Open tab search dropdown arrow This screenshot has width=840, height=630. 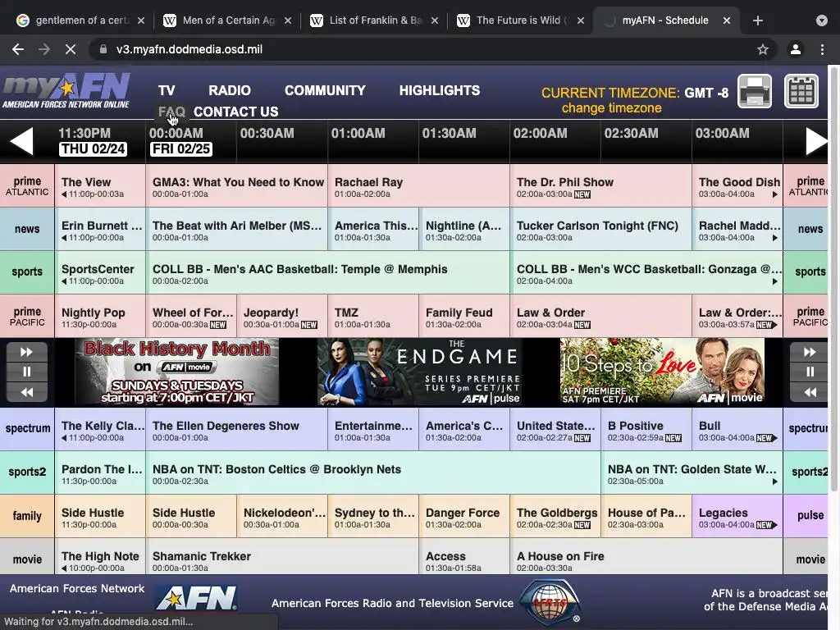(x=822, y=21)
